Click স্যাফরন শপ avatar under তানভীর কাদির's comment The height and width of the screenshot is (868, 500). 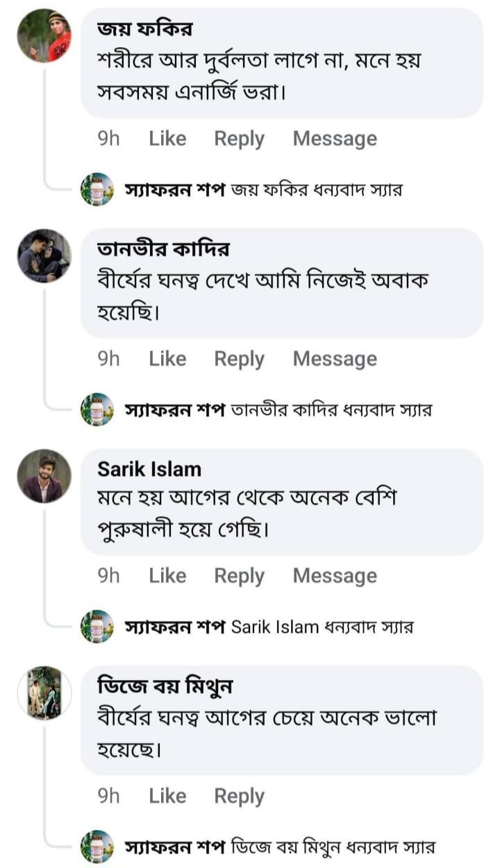97,409
